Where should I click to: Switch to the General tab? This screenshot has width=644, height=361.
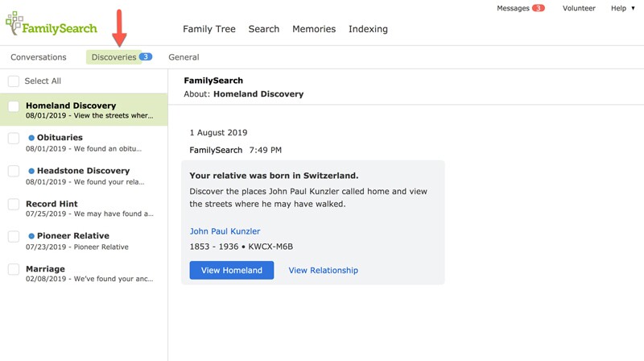(184, 57)
